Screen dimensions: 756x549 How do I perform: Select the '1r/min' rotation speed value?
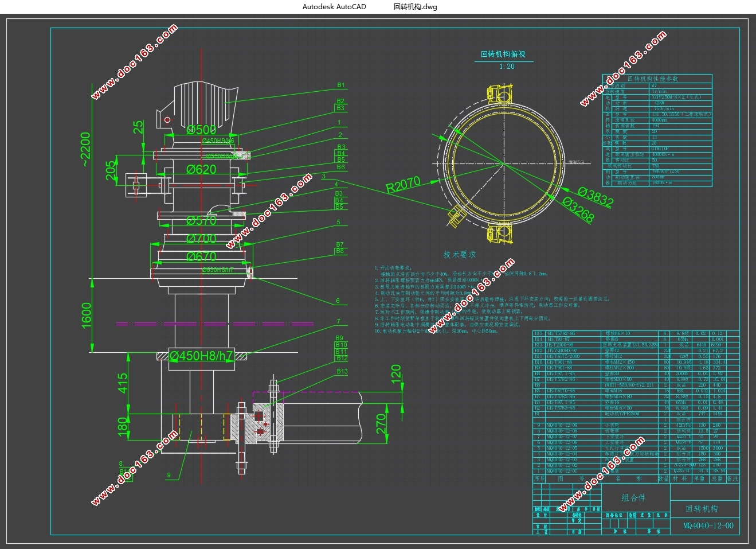(659, 91)
